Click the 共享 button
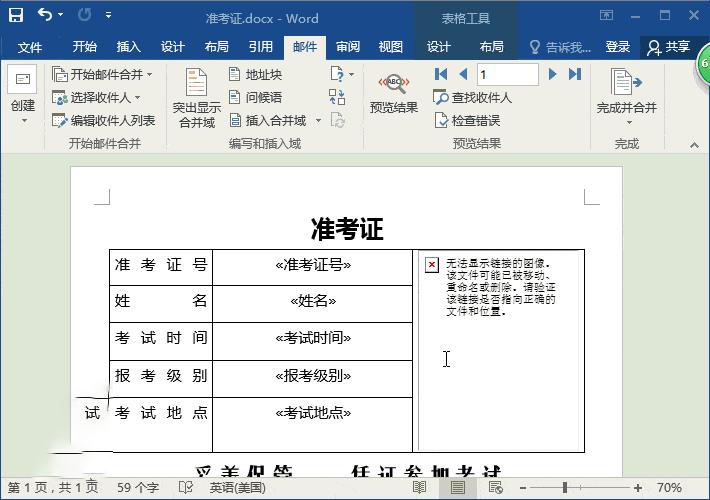This screenshot has width=710, height=500. pyautogui.click(x=669, y=47)
